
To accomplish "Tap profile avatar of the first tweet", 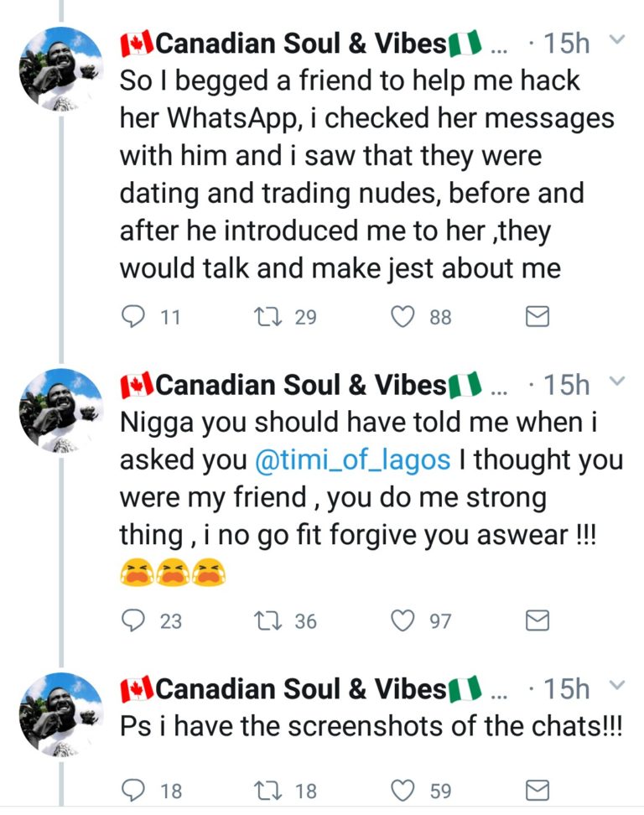I will click(60, 69).
